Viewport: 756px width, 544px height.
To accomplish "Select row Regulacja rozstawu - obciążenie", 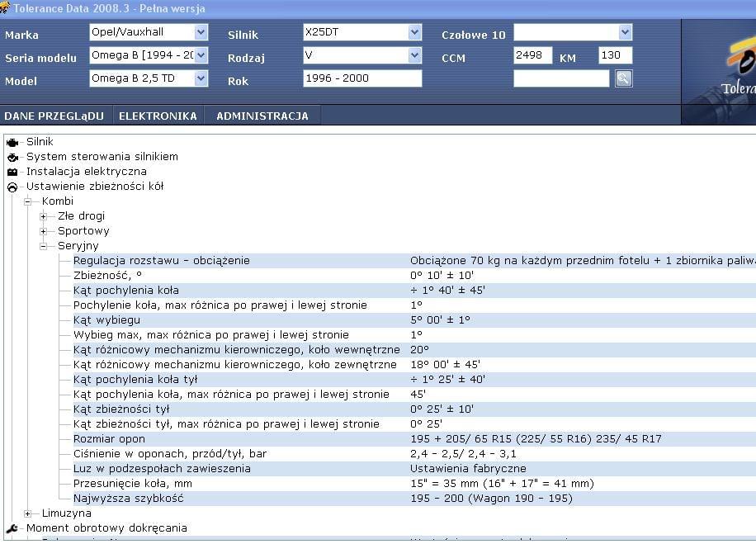I will click(x=414, y=261).
